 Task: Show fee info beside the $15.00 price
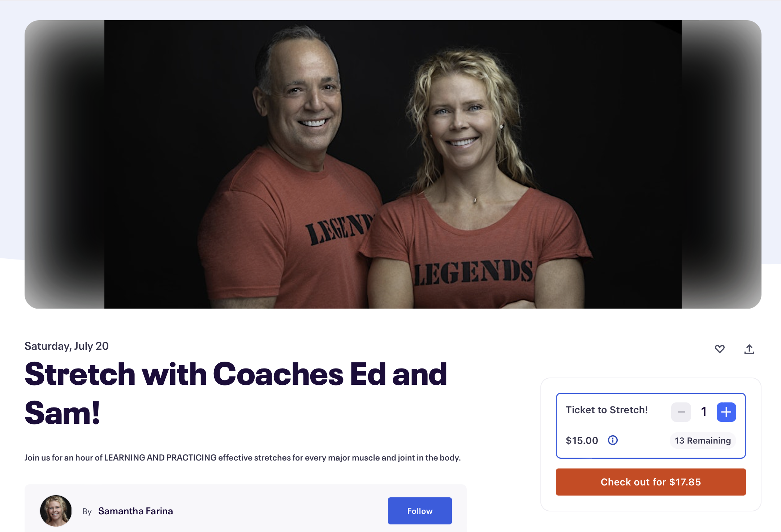[x=613, y=440]
